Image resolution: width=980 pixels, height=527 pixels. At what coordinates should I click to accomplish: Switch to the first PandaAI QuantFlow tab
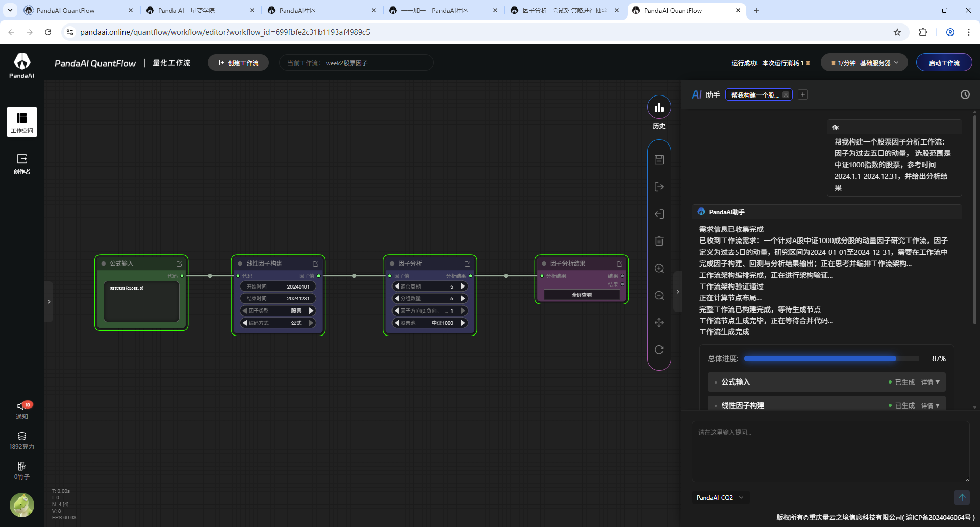[79, 10]
